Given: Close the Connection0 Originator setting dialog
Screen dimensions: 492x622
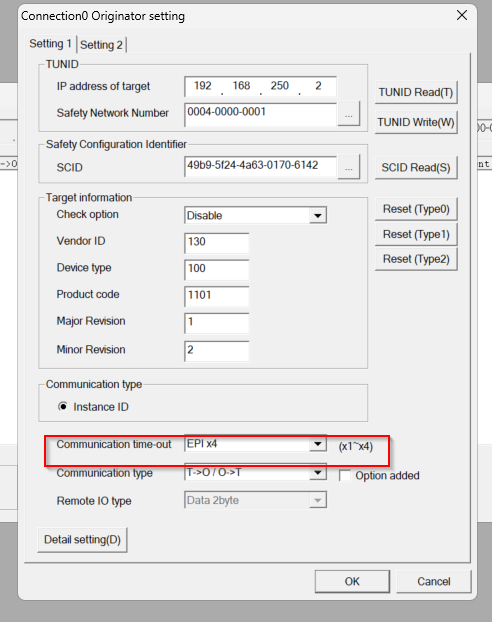Looking at the screenshot, I should [461, 15].
